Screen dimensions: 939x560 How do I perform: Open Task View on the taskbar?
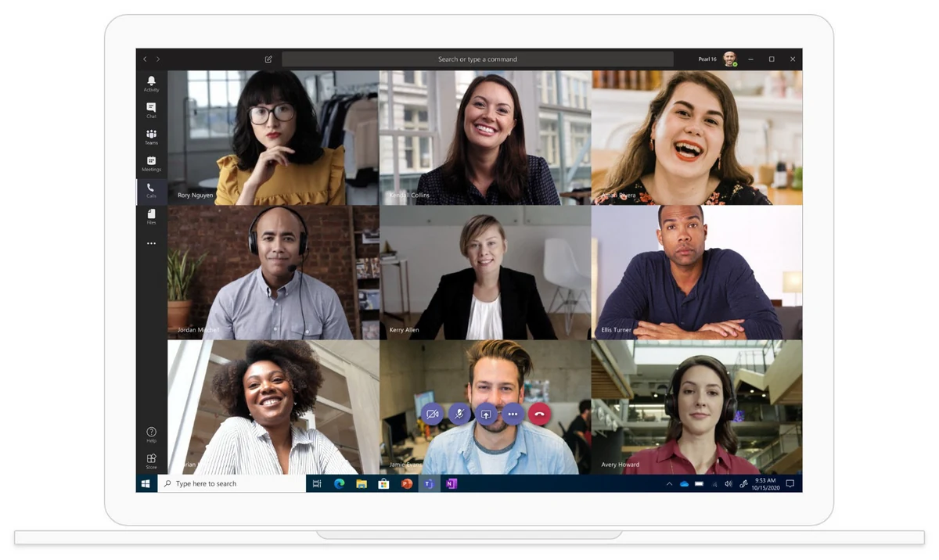(317, 484)
